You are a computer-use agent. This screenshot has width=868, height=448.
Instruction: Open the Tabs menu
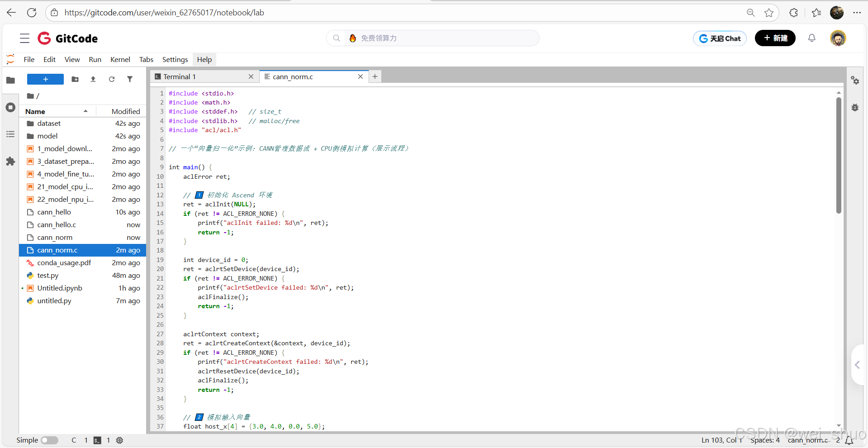[146, 59]
